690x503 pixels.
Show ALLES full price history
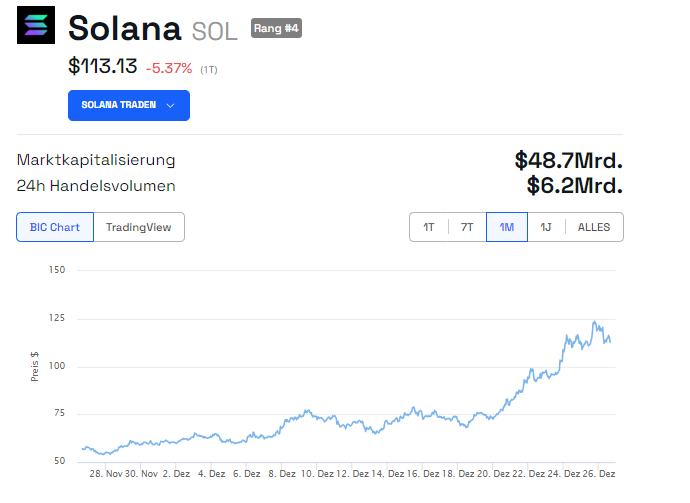click(x=595, y=227)
